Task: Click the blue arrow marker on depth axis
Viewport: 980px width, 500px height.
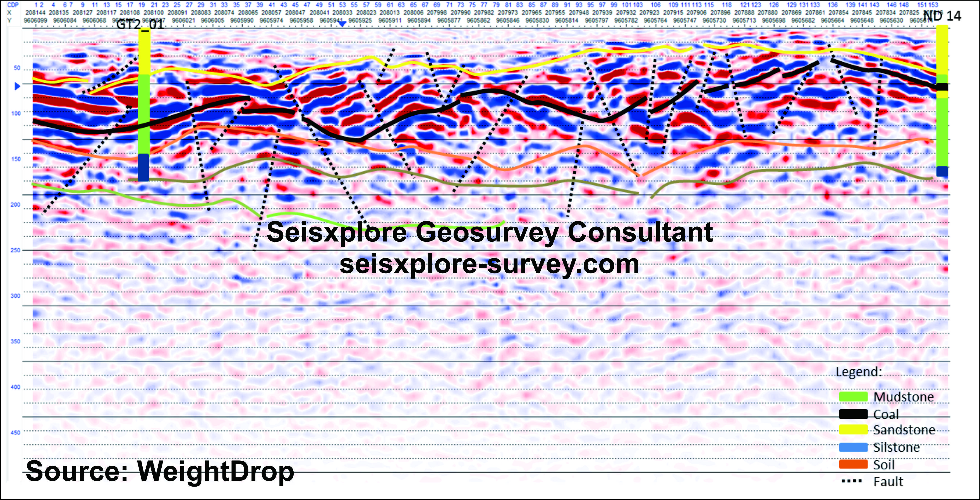Action: (17, 86)
